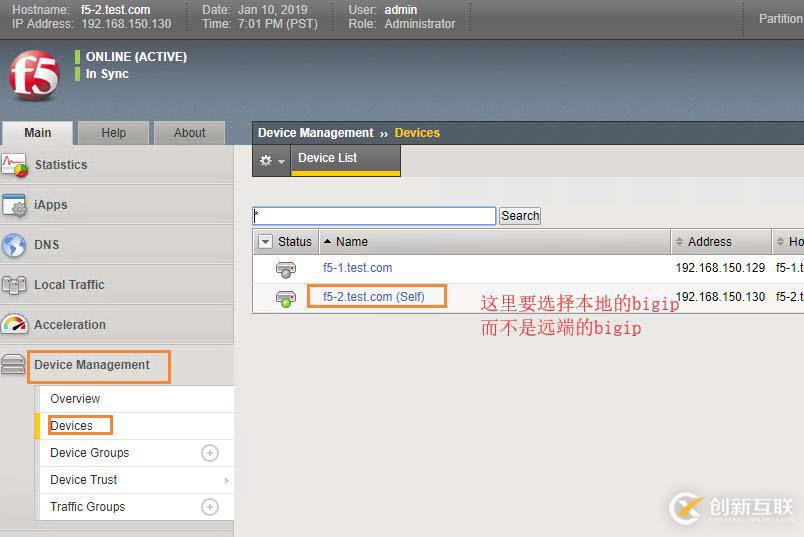Image resolution: width=804 pixels, height=537 pixels.
Task: Switch to the Help tab
Action: click(113, 133)
